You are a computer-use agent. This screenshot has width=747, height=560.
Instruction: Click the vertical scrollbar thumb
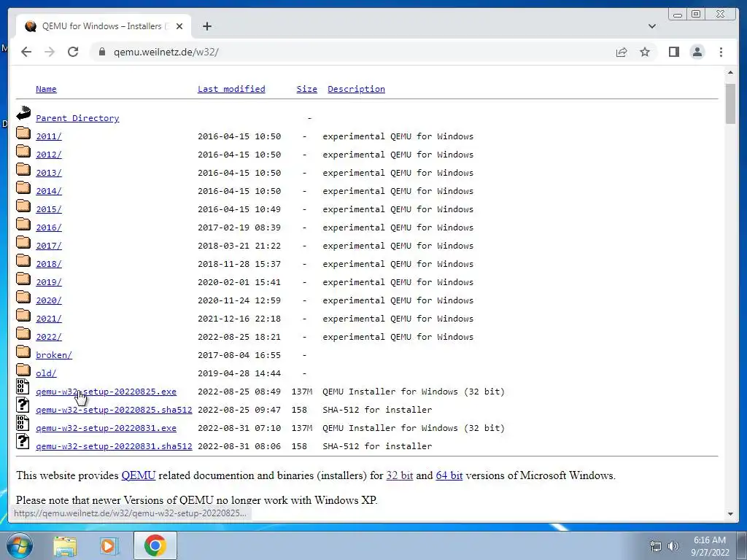730,104
